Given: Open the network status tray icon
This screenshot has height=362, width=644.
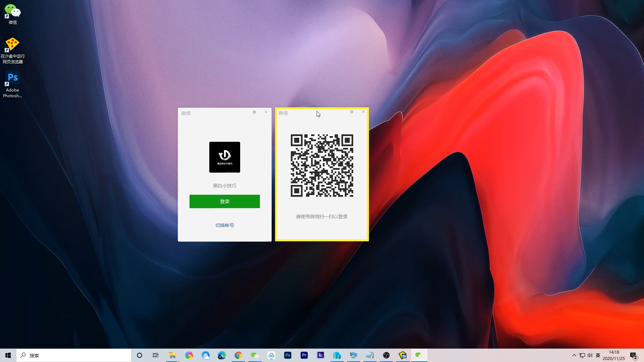Looking at the screenshot, I should [582, 355].
